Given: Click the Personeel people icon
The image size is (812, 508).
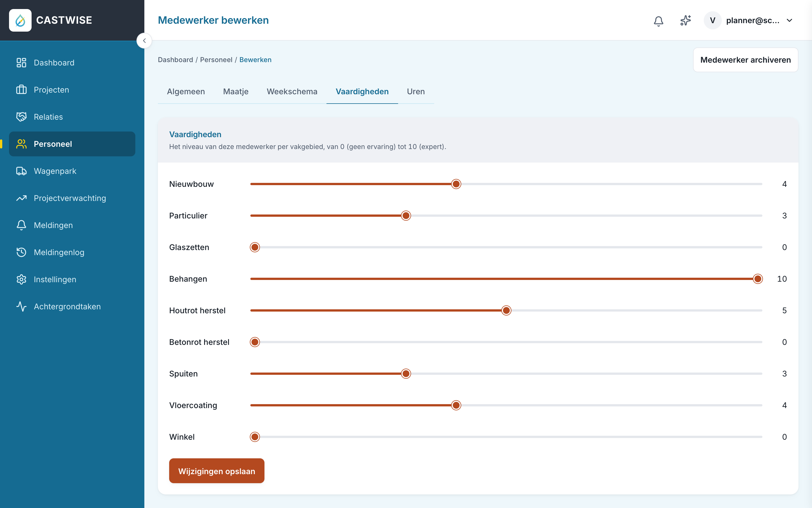Looking at the screenshot, I should point(21,144).
